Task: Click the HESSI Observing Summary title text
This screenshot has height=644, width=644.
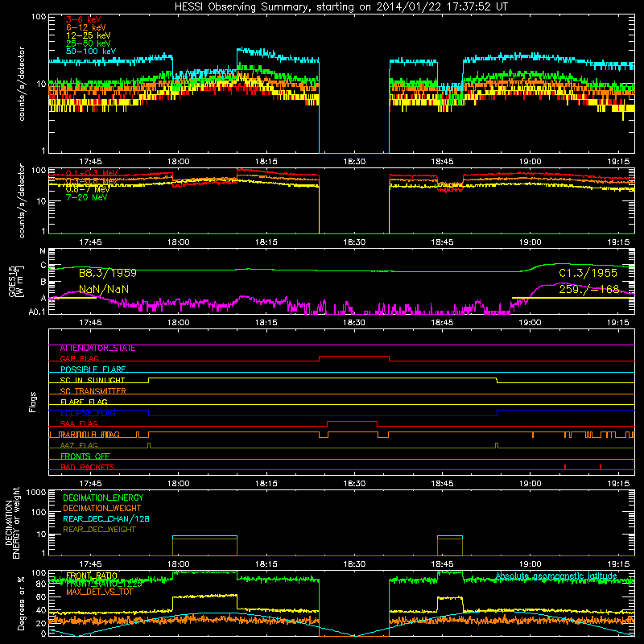Action: point(341,7)
